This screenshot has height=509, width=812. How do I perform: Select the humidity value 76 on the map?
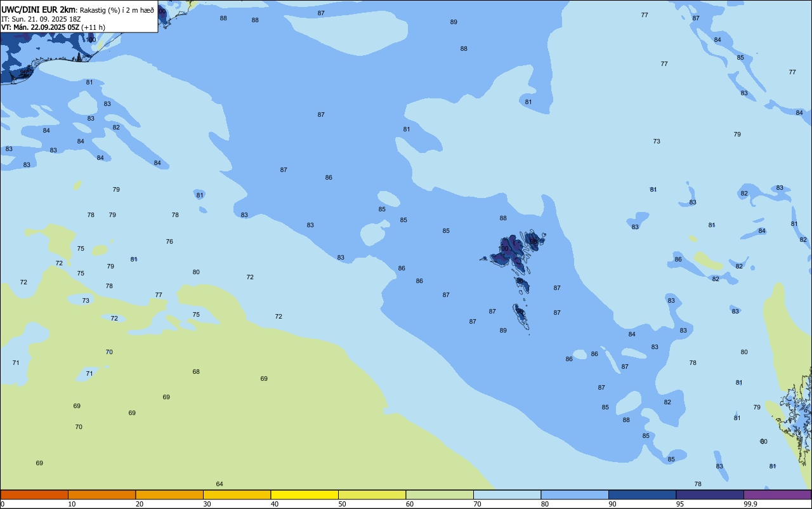click(169, 242)
